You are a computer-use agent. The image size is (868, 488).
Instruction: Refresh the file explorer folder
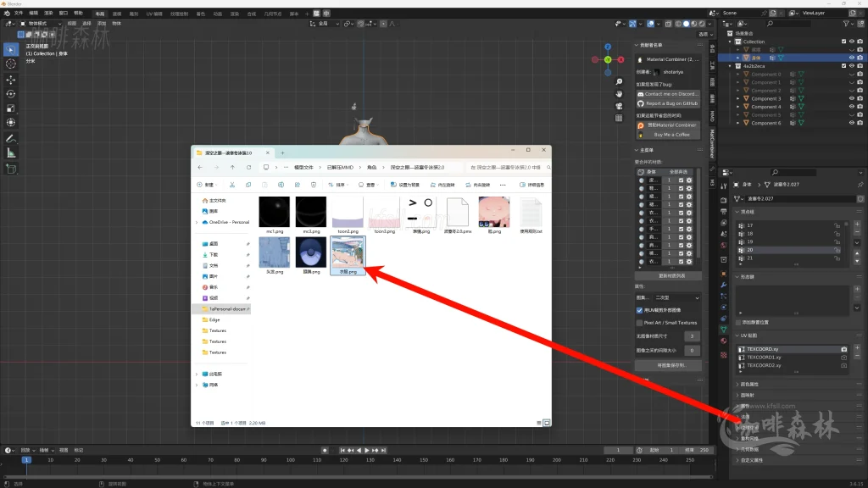248,167
